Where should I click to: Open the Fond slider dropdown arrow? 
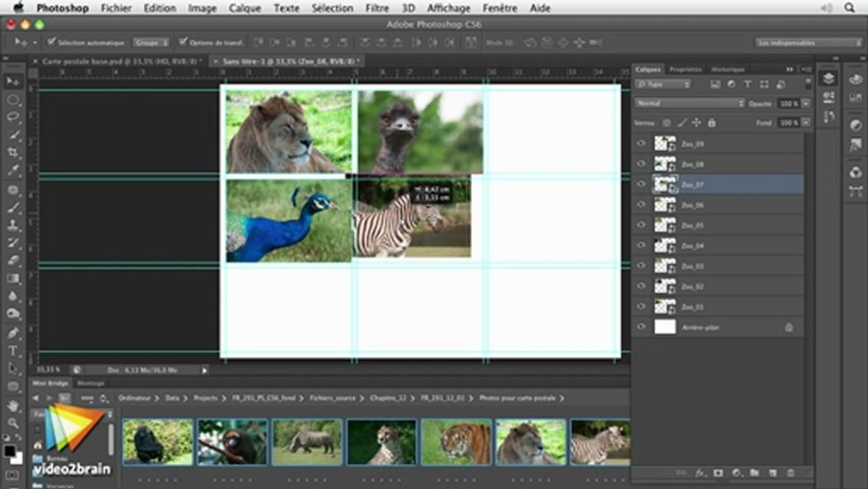tap(806, 123)
